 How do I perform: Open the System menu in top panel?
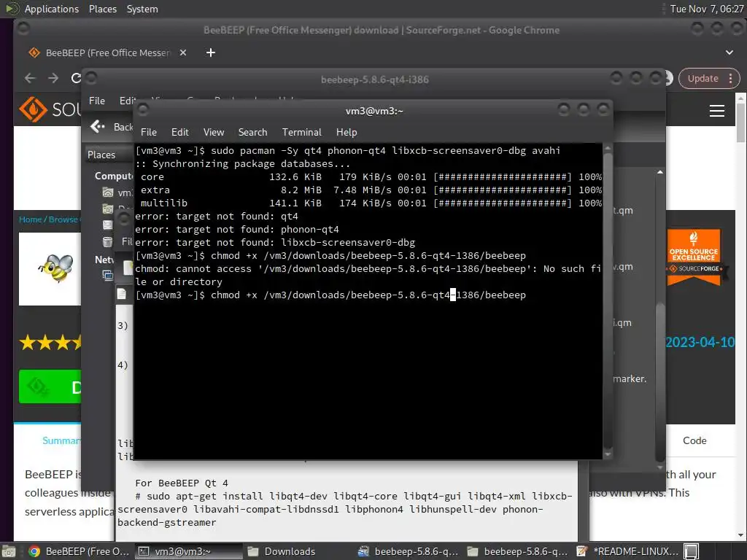pyautogui.click(x=142, y=9)
